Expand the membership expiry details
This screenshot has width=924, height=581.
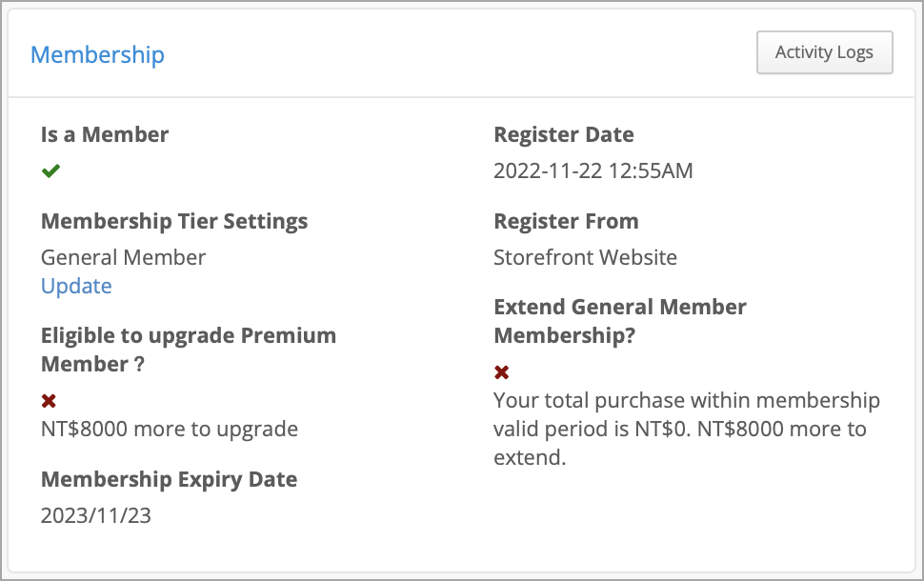[170, 479]
